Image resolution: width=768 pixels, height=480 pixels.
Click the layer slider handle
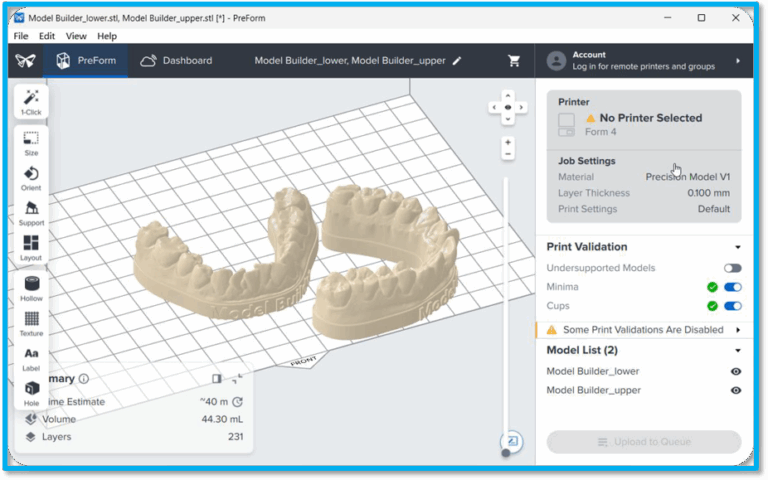506,453
